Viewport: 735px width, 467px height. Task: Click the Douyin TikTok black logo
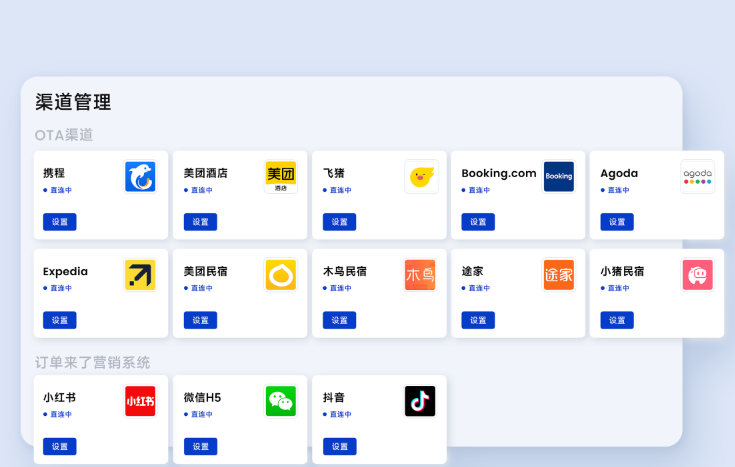point(420,401)
